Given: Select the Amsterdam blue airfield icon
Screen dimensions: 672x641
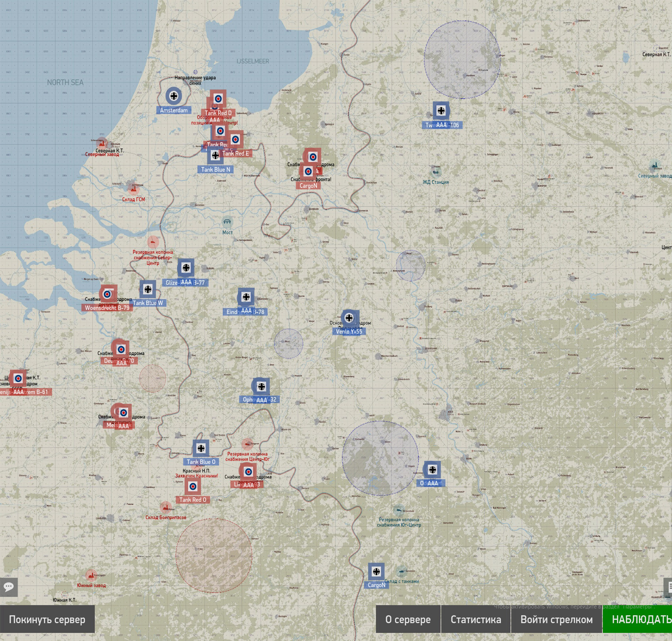Looking at the screenshot, I should 174,96.
